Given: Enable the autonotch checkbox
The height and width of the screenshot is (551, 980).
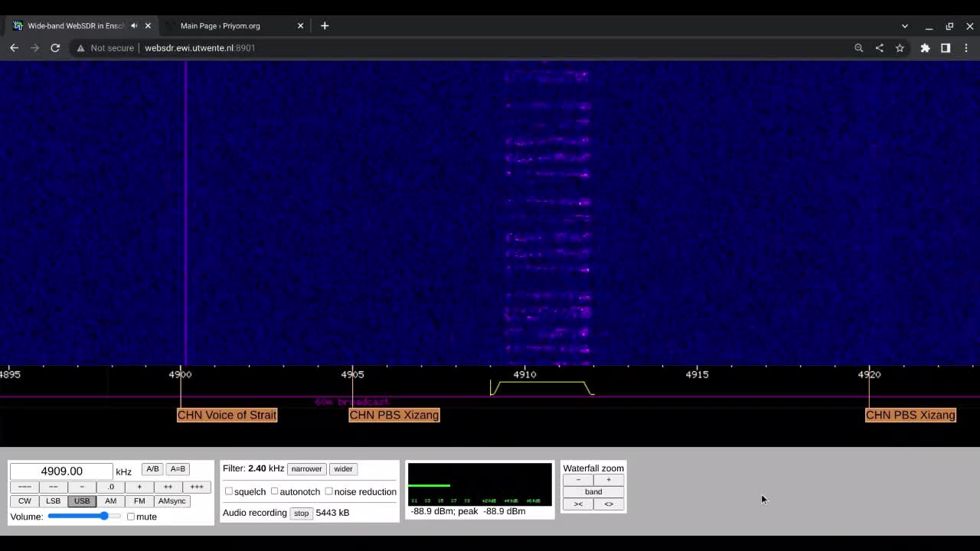Looking at the screenshot, I should click(274, 491).
